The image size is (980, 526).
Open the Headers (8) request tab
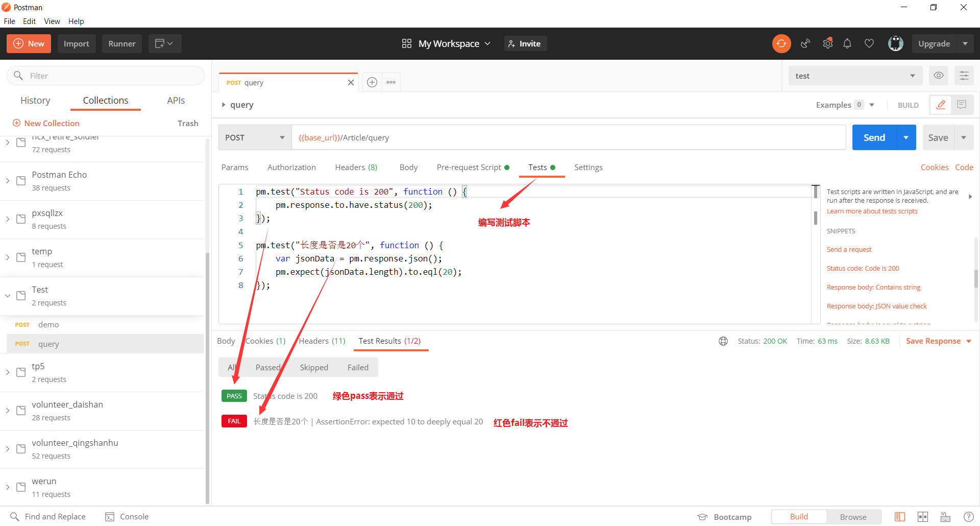[x=356, y=168]
